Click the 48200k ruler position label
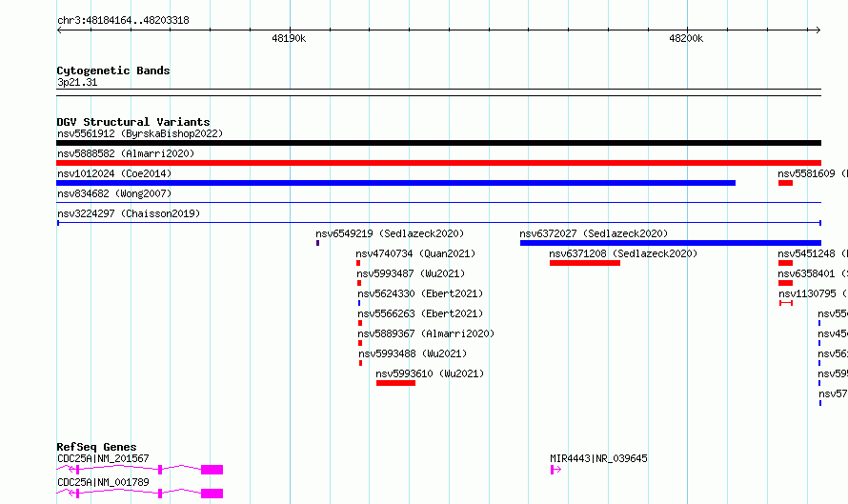This screenshot has height=504, width=848. [x=686, y=38]
